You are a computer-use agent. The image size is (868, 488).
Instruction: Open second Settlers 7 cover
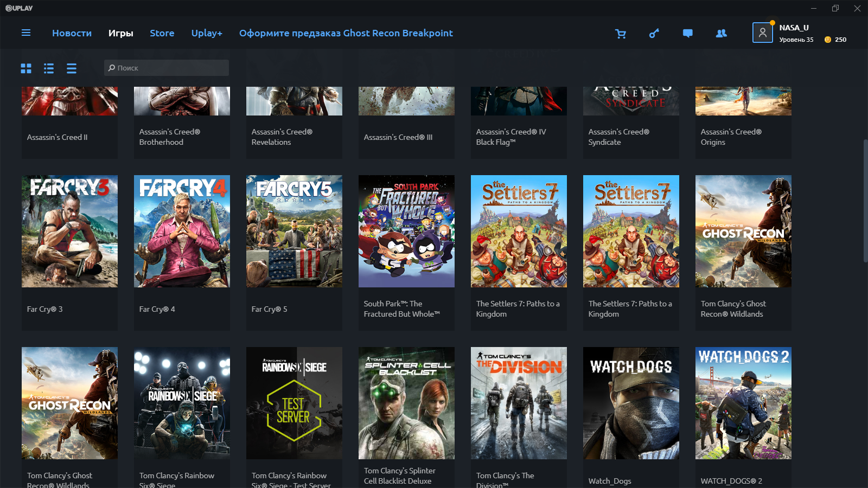coord(631,231)
